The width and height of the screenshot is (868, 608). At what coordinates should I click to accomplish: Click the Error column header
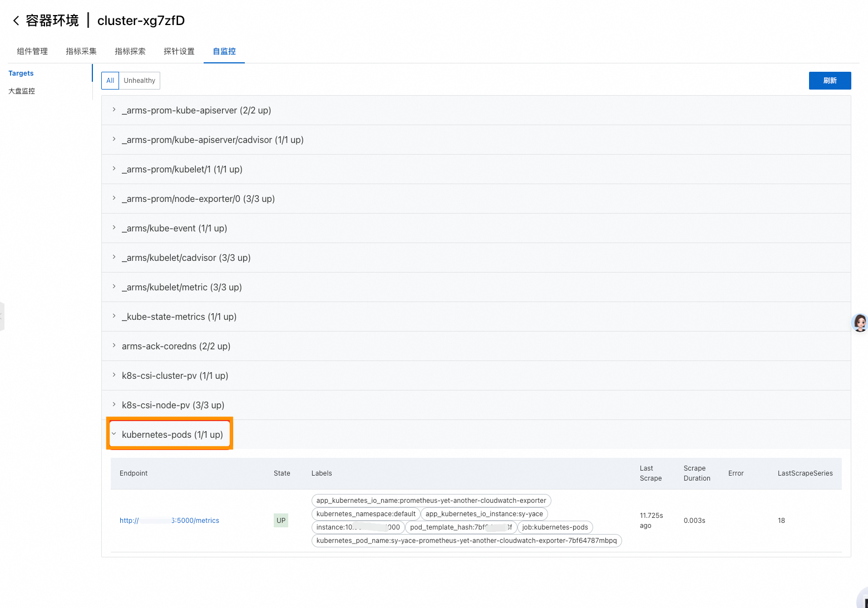tap(736, 473)
